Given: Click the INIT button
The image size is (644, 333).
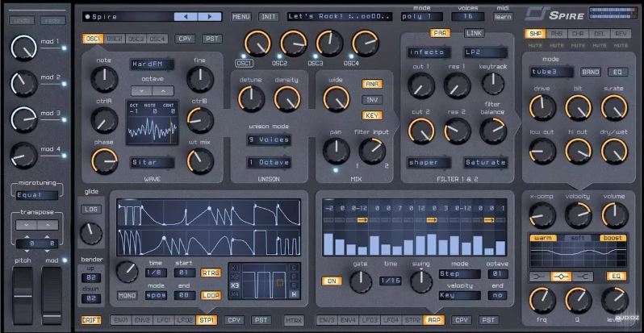Looking at the screenshot, I should click(x=268, y=17).
